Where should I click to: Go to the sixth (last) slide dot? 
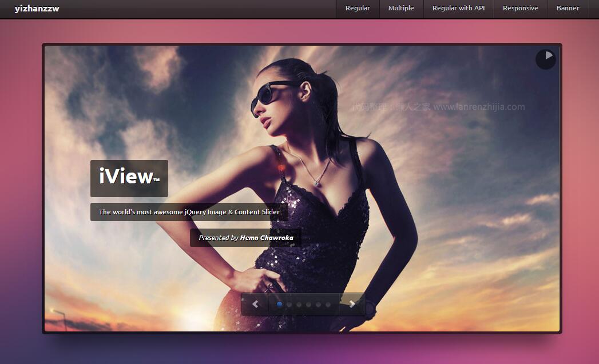(x=328, y=305)
